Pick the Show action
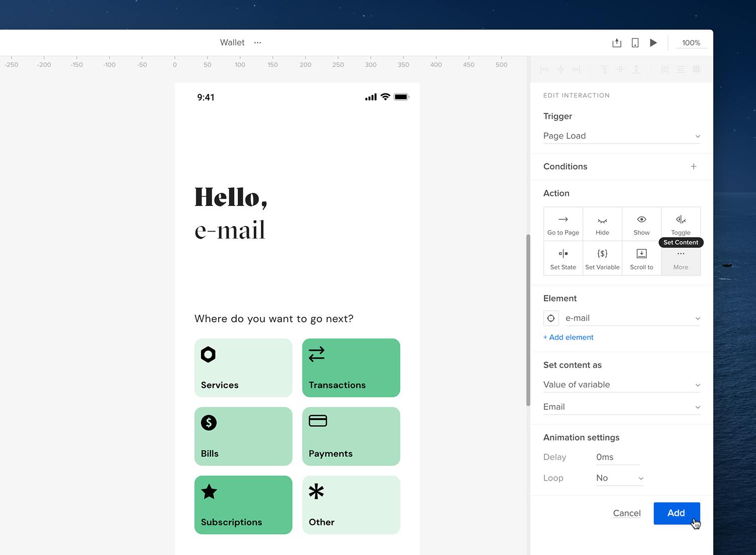This screenshot has width=756, height=555. pos(641,224)
